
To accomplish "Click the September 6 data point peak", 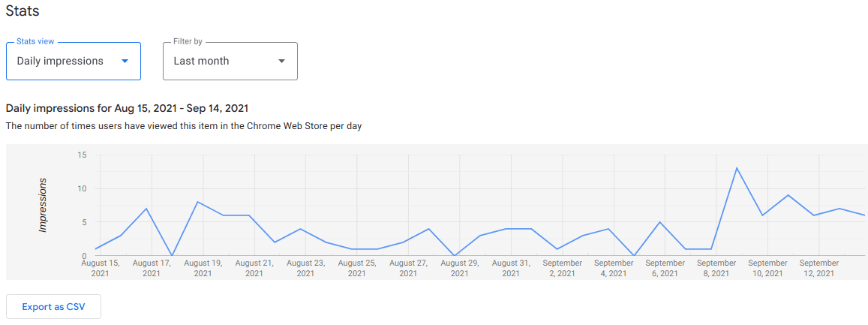I will [659, 222].
